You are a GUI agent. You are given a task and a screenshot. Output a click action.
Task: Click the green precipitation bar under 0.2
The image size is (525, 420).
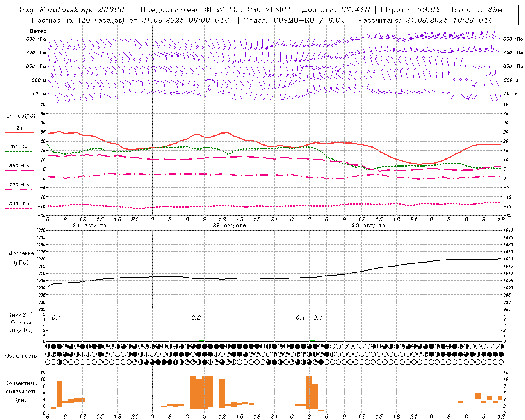(201, 340)
